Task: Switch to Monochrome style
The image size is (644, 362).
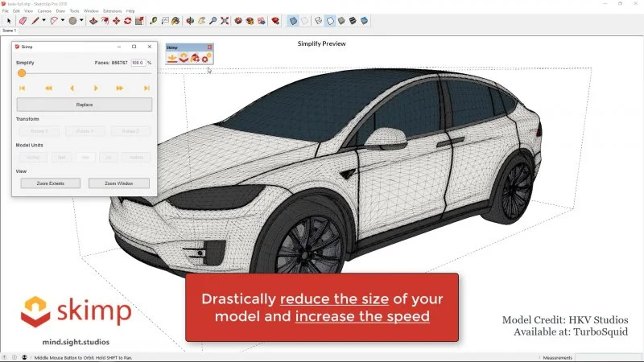Action: (x=365, y=21)
